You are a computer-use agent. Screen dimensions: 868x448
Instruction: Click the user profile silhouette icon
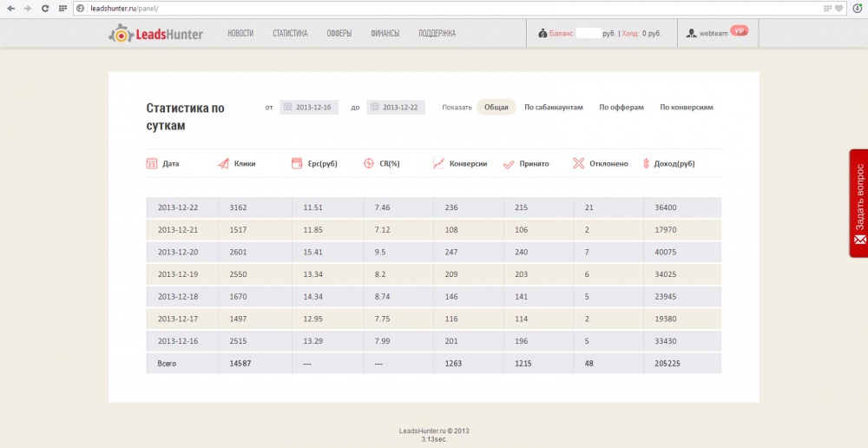691,33
